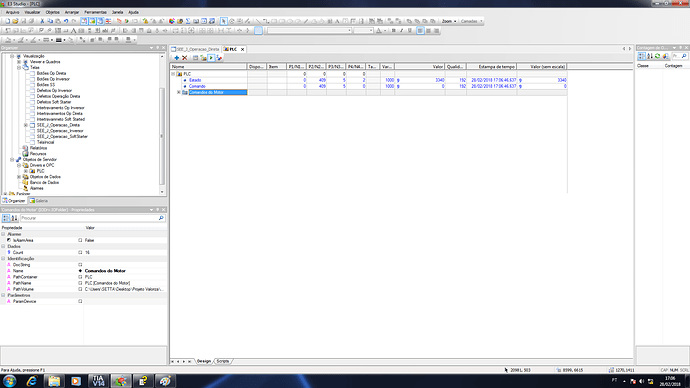Click the red X delete icon in PLC toolbar
The image size is (690, 388).
pos(185,58)
